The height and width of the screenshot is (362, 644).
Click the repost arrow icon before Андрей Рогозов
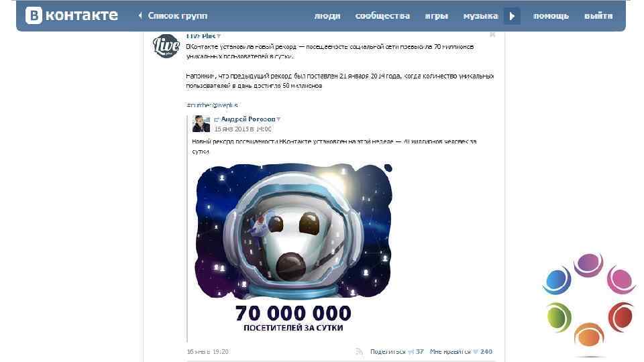point(217,119)
